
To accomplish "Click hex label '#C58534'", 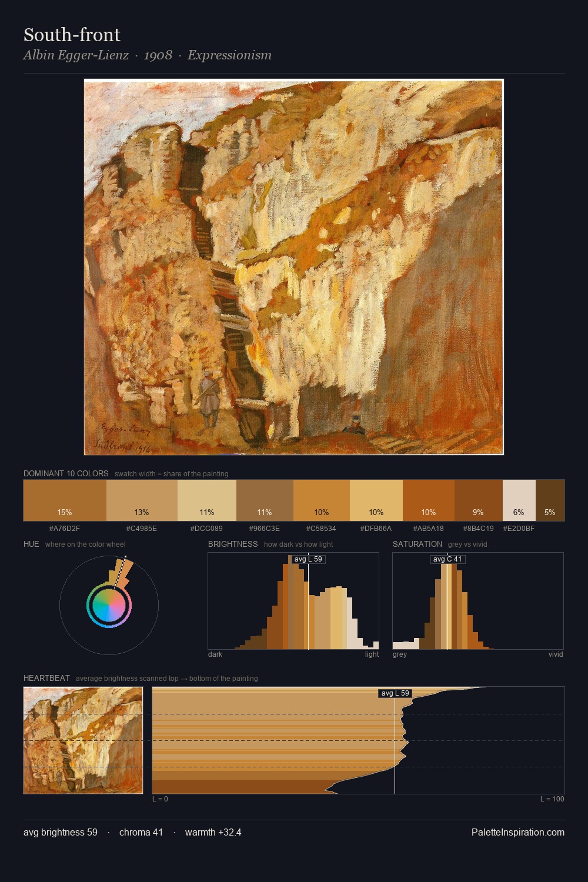I will (x=321, y=528).
